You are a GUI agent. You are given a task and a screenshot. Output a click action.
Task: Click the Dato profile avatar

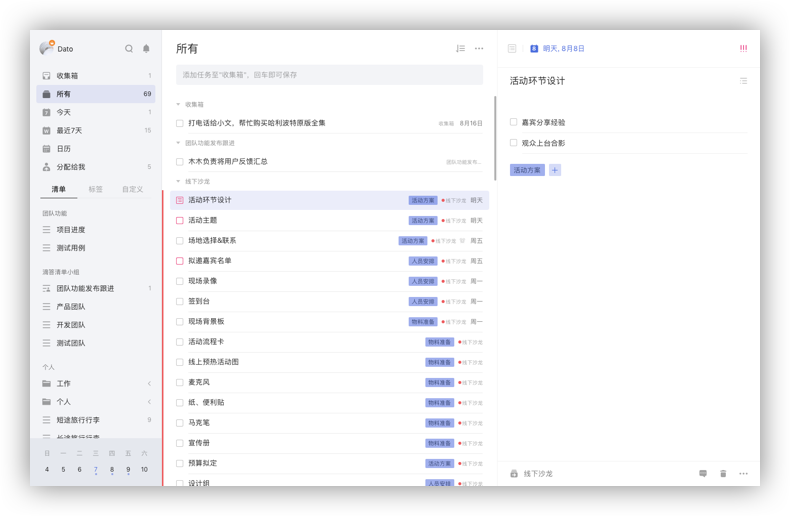(46, 48)
